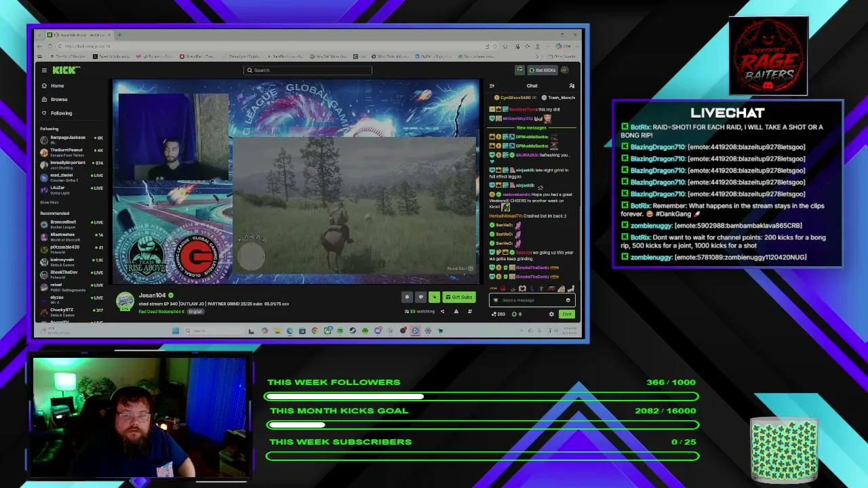Click green Chat send button
The height and width of the screenshot is (488, 868).
click(x=567, y=314)
